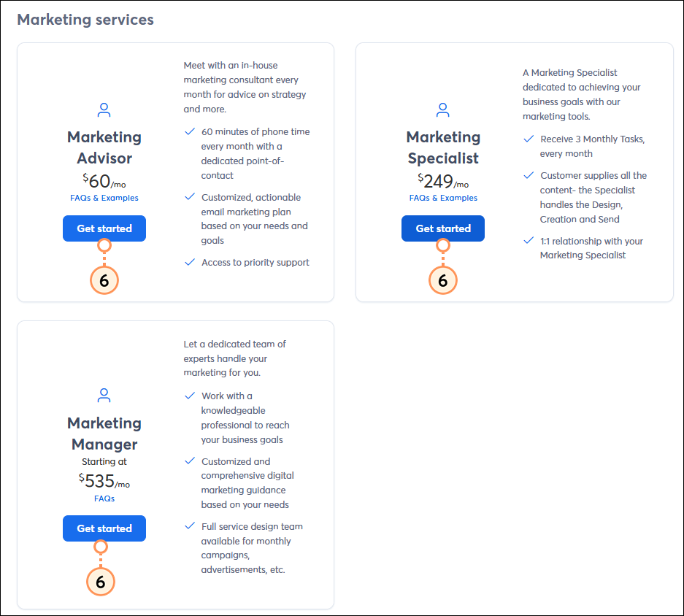The image size is (684, 616).
Task: Click the Marketing Specialist person icon
Action: click(x=442, y=110)
